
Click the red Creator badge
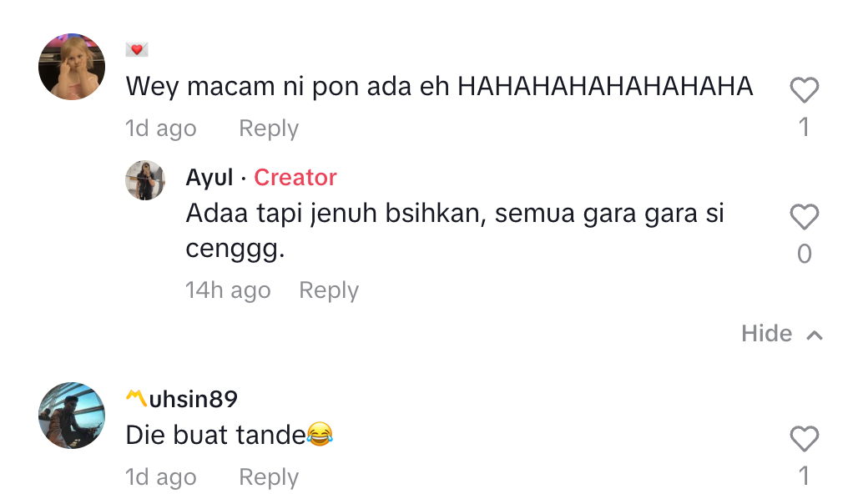point(295,178)
